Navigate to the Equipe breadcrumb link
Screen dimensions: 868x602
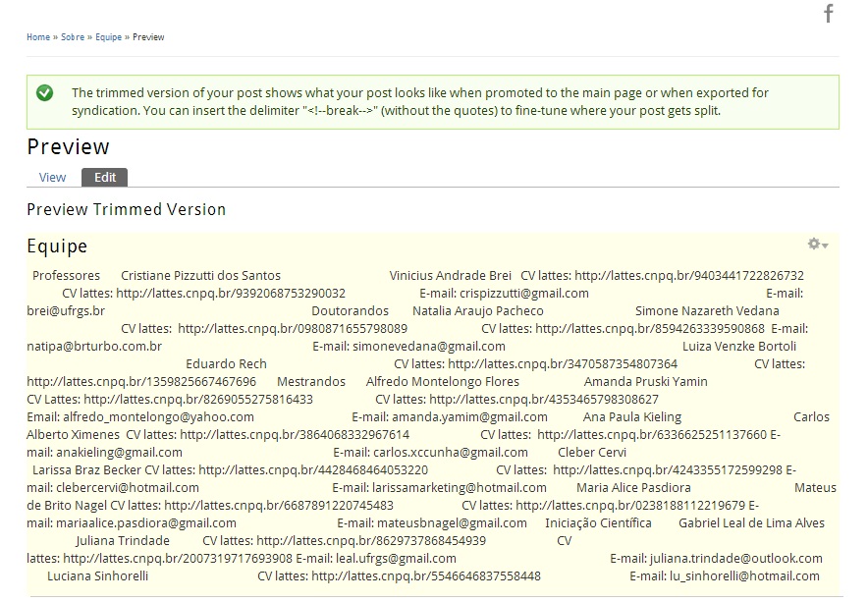(x=108, y=37)
